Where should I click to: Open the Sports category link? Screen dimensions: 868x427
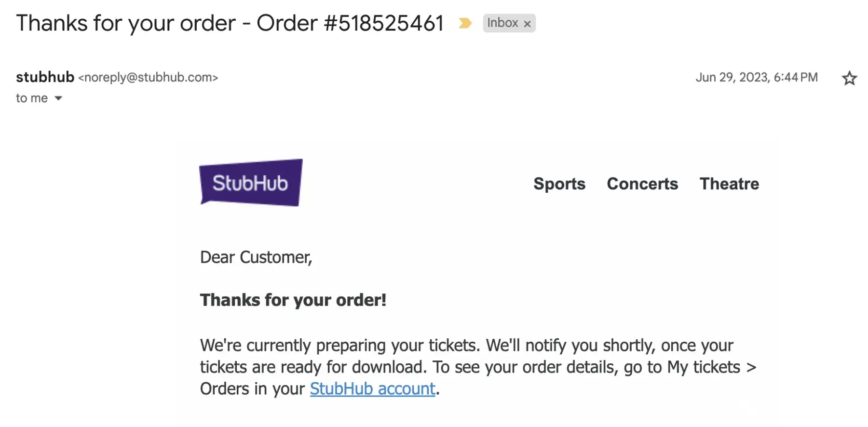click(559, 184)
